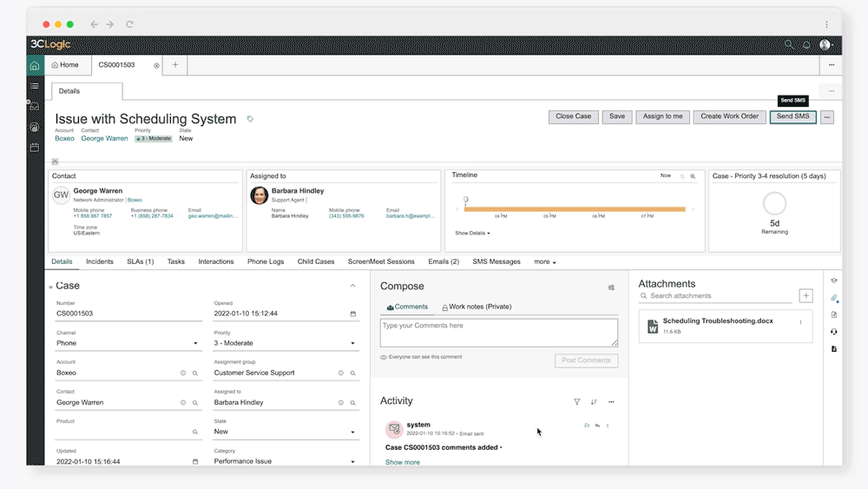Click the browser reload icon
The image size is (868, 489).
point(129,24)
